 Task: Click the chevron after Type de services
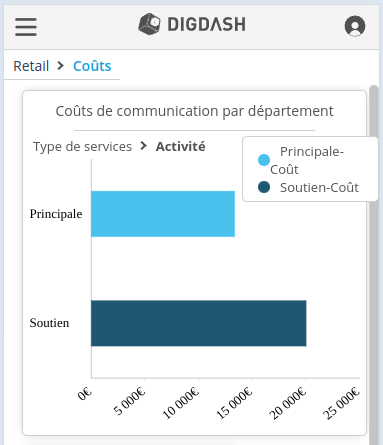click(x=144, y=146)
